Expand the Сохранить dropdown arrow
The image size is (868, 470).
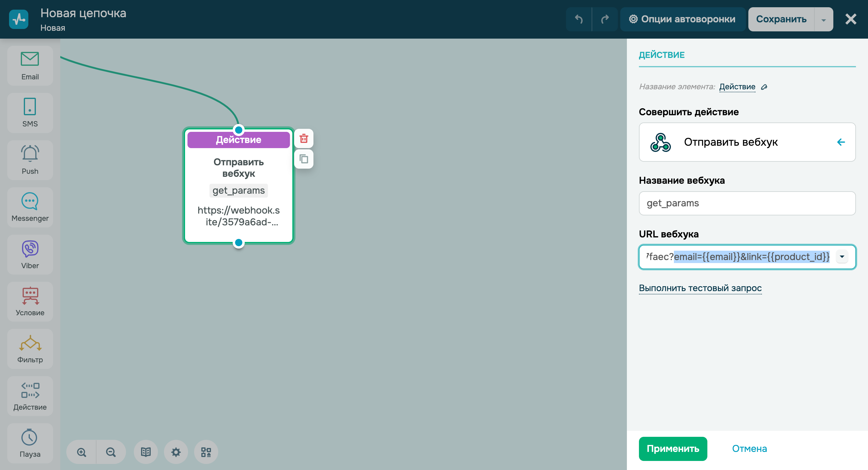click(x=823, y=20)
